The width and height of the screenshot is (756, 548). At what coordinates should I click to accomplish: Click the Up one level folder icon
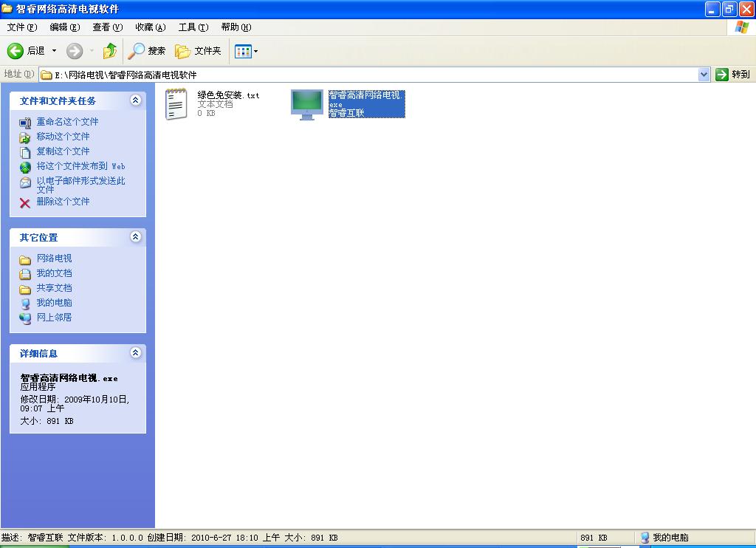tap(110, 51)
